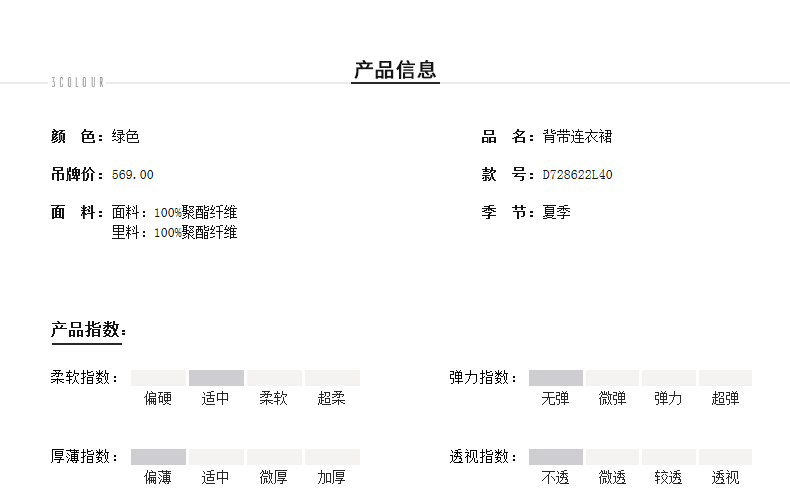Screen dimensions: 790x491
Task: Click the 微弹 label
Action: pos(612,398)
